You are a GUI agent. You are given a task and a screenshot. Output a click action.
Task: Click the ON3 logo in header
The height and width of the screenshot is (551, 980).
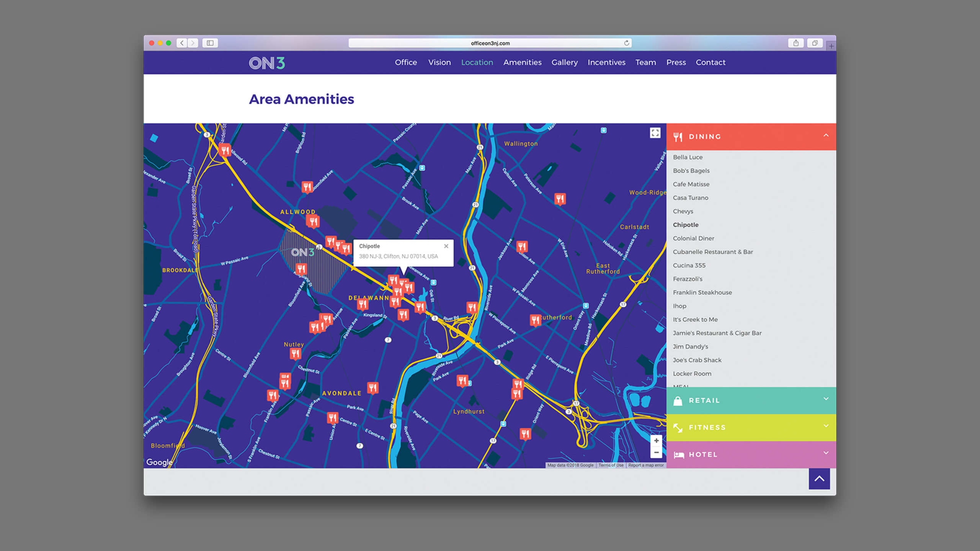point(267,63)
